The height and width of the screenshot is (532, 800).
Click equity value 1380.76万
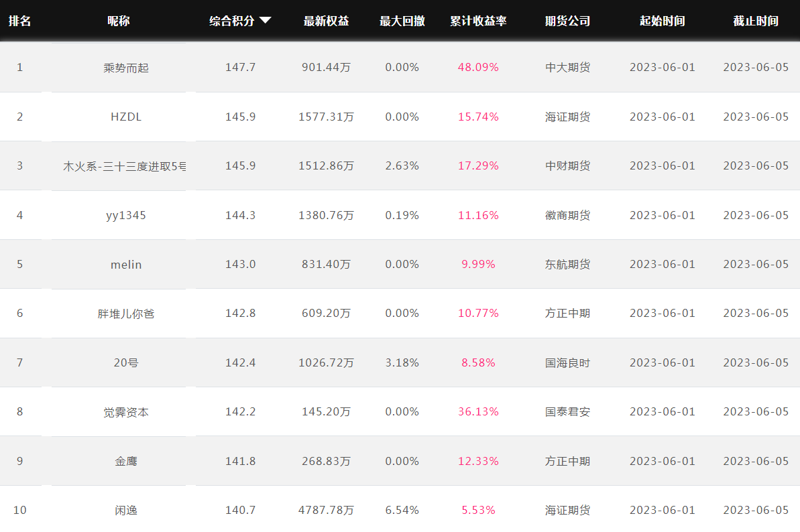pyautogui.click(x=326, y=215)
